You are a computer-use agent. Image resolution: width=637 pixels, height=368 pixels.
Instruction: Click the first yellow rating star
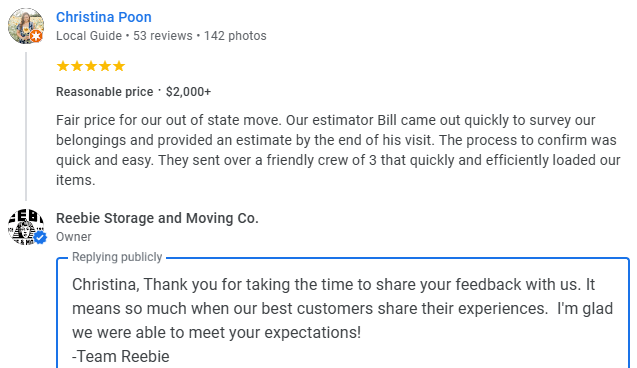63,66
